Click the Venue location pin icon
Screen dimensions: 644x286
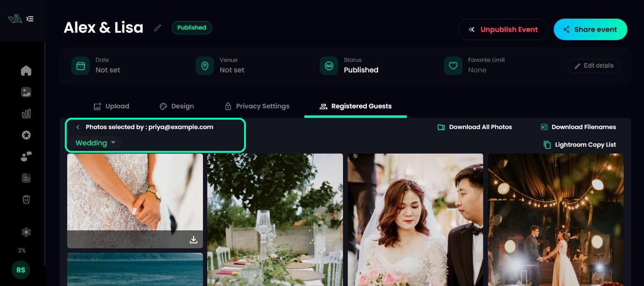click(x=204, y=66)
